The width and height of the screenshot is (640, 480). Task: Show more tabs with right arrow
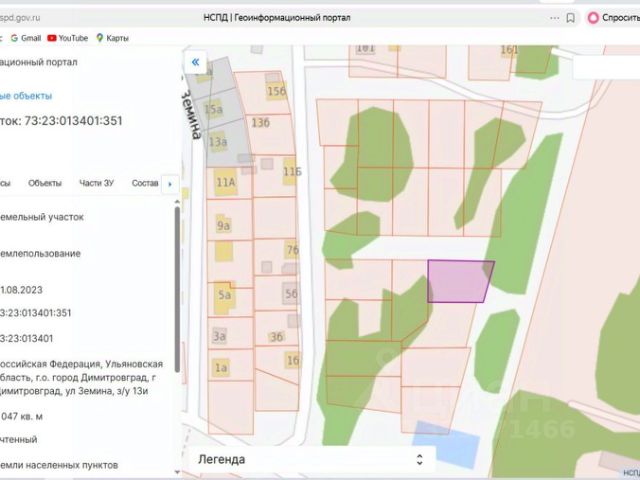pos(170,184)
